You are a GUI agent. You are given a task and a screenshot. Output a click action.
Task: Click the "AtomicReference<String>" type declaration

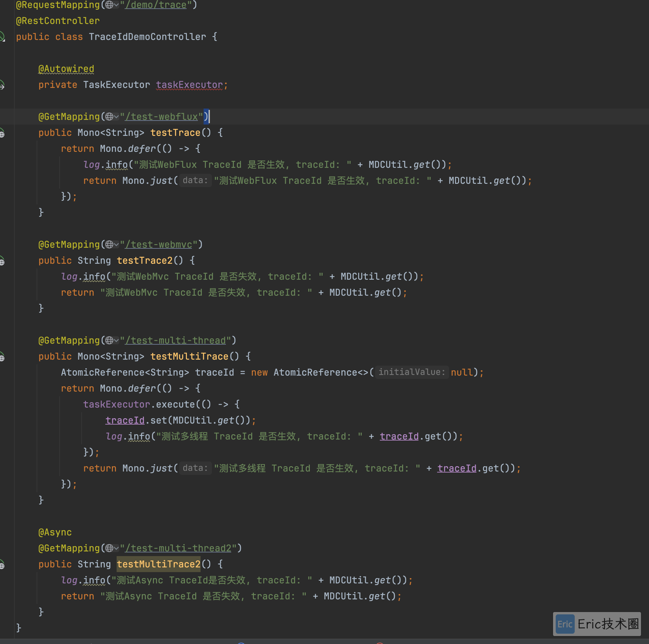[x=125, y=373]
